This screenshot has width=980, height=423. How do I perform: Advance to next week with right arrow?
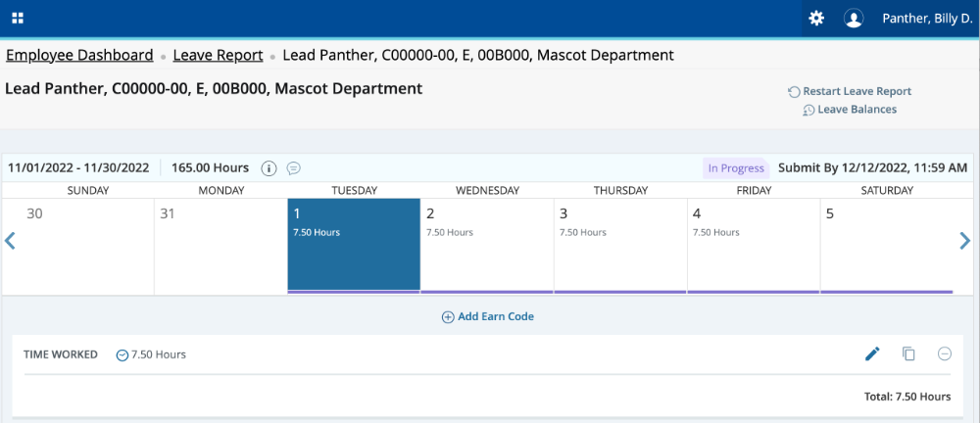coord(964,241)
